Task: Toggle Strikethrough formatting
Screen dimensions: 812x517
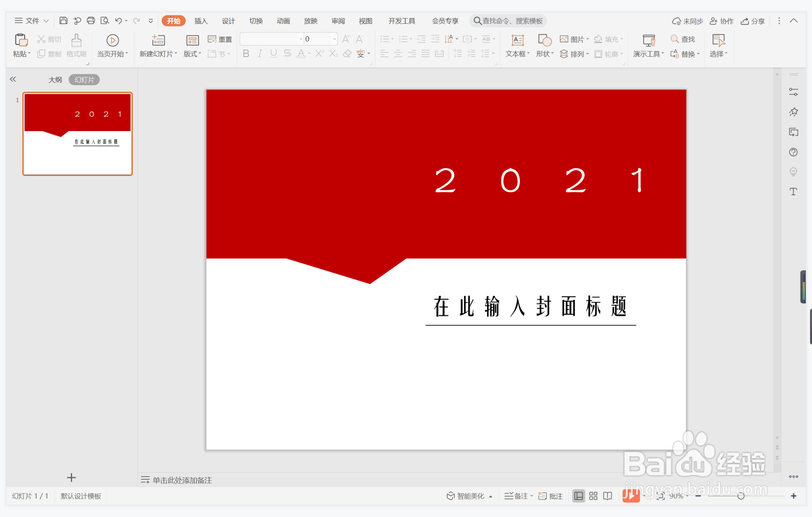Action: click(x=287, y=54)
